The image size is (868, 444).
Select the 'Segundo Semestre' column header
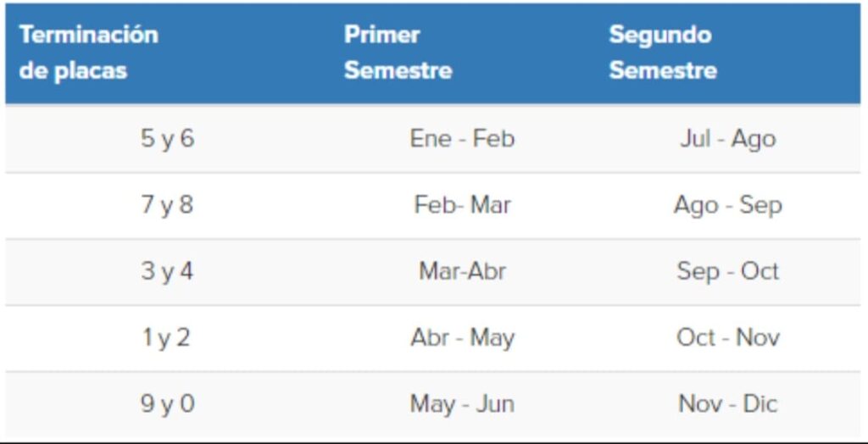(662, 53)
